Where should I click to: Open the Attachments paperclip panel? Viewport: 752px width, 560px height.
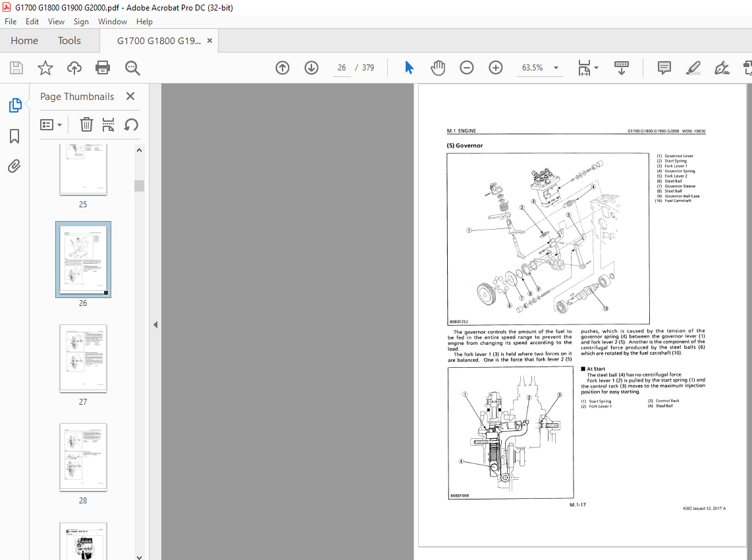click(x=14, y=166)
